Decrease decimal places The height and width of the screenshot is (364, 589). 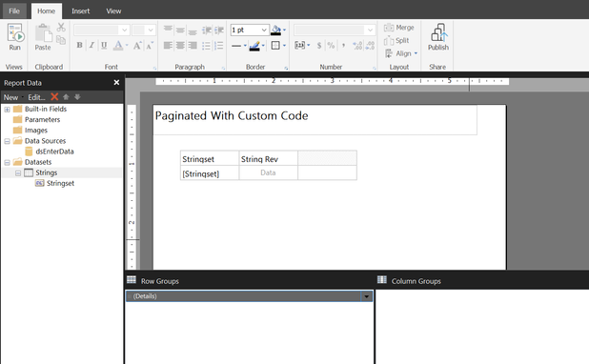click(x=370, y=46)
